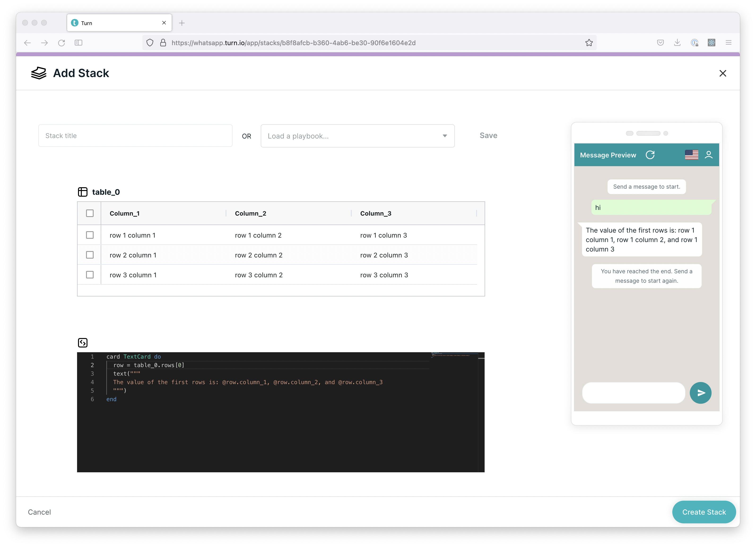Click the message preview text input
The height and width of the screenshot is (547, 756).
pyautogui.click(x=633, y=393)
